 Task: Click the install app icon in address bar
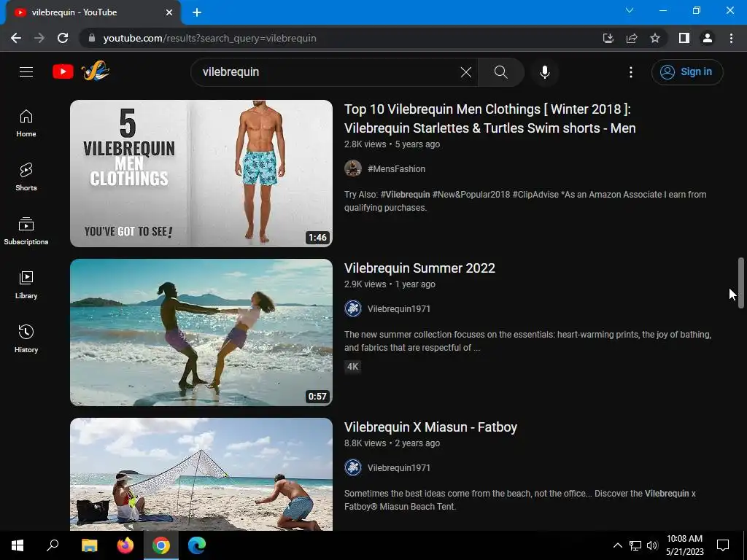(608, 38)
